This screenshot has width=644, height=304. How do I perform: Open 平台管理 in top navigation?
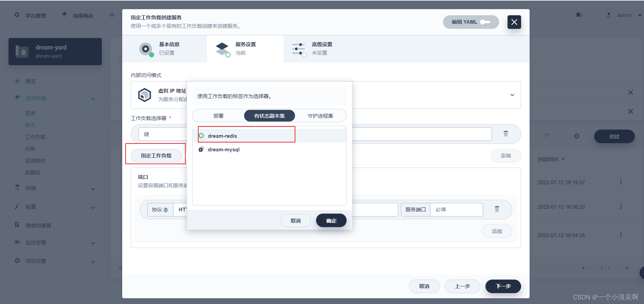tap(36, 16)
